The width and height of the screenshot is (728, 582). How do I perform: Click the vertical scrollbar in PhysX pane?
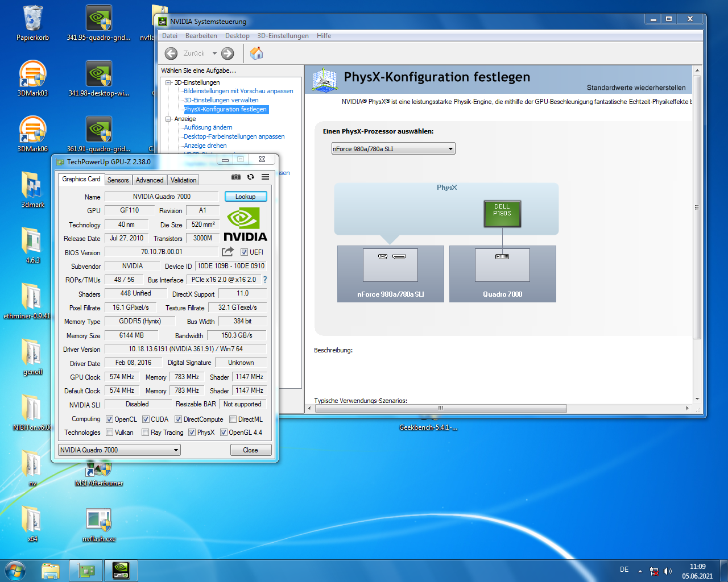pos(697,207)
